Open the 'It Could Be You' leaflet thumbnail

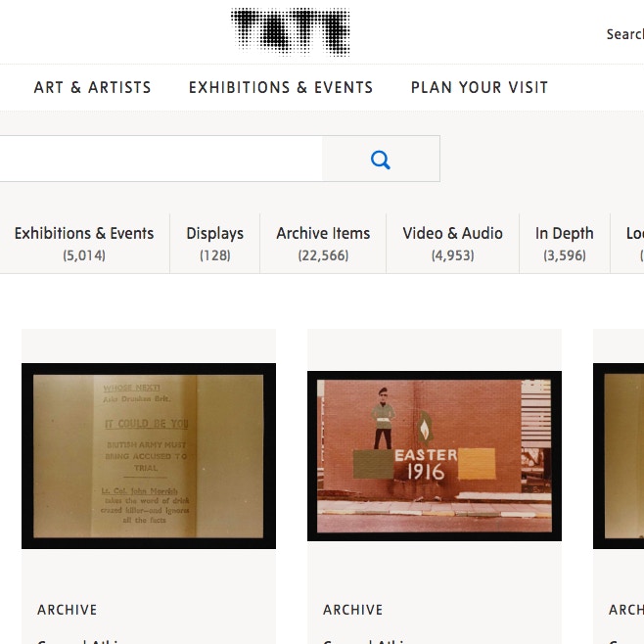pyautogui.click(x=149, y=455)
